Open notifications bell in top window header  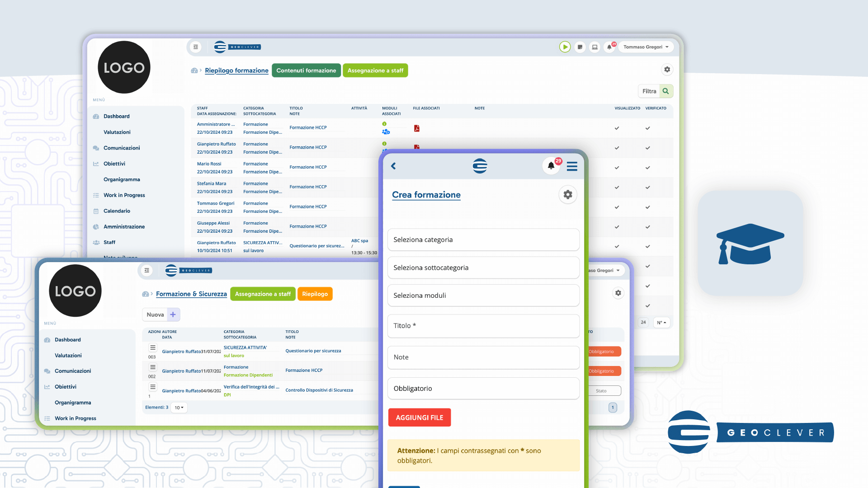[609, 47]
